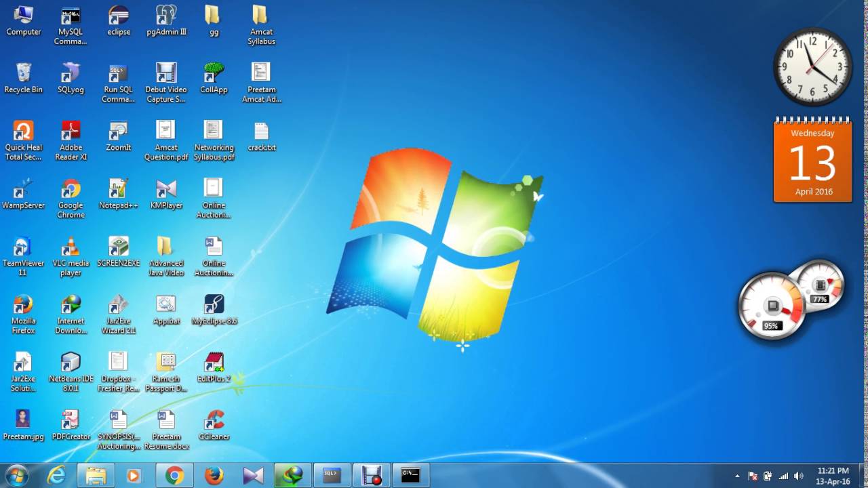
Task: Select the VLC media player shortcut
Action: [x=71, y=257]
